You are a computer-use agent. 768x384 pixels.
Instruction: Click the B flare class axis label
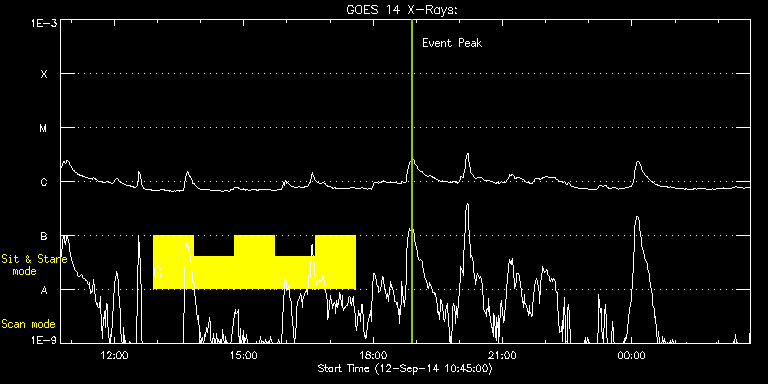44,236
